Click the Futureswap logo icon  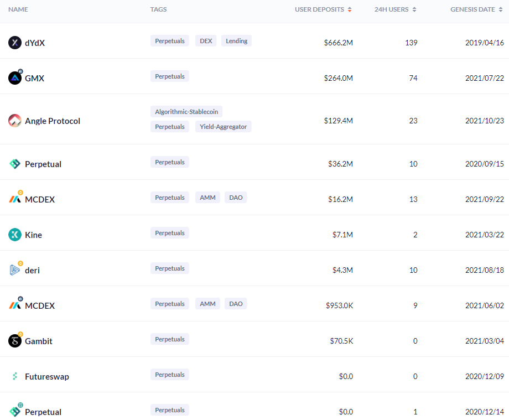[15, 376]
